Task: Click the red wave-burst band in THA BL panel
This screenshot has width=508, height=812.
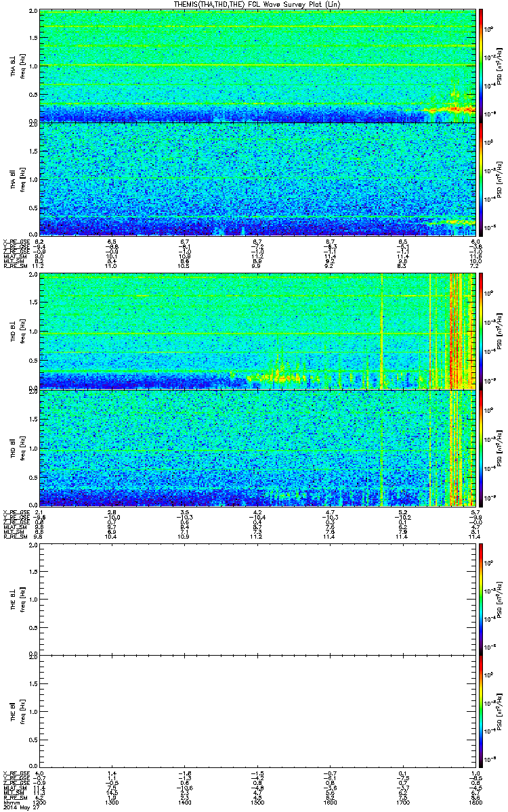Action: (449, 108)
